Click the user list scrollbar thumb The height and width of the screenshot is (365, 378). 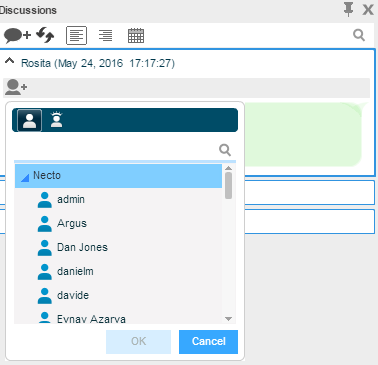click(228, 185)
